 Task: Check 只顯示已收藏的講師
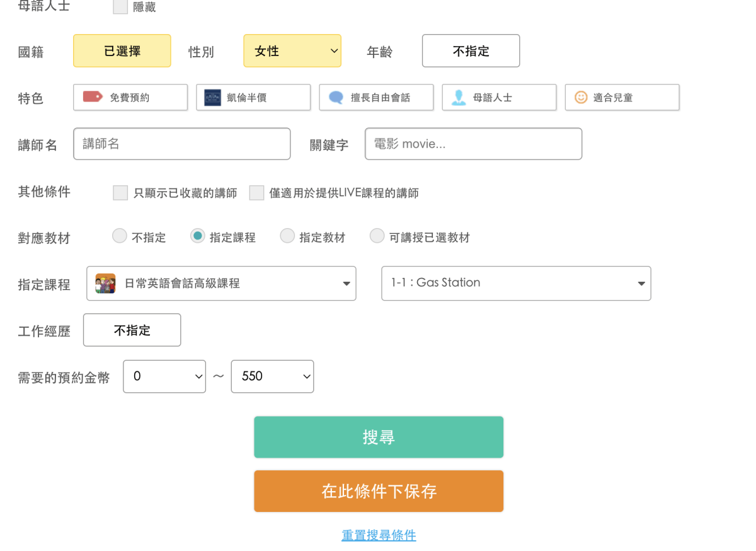click(x=120, y=193)
